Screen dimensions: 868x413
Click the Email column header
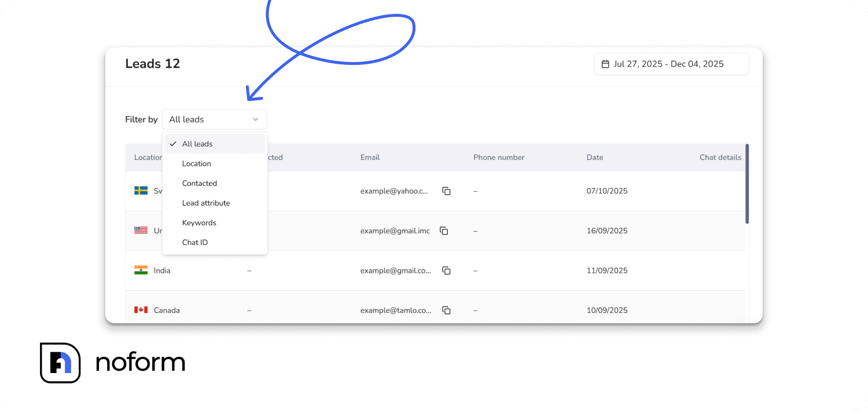pyautogui.click(x=370, y=157)
